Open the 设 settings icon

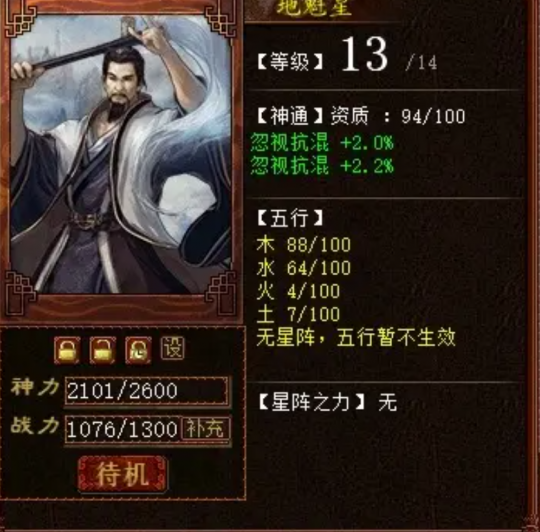click(173, 348)
